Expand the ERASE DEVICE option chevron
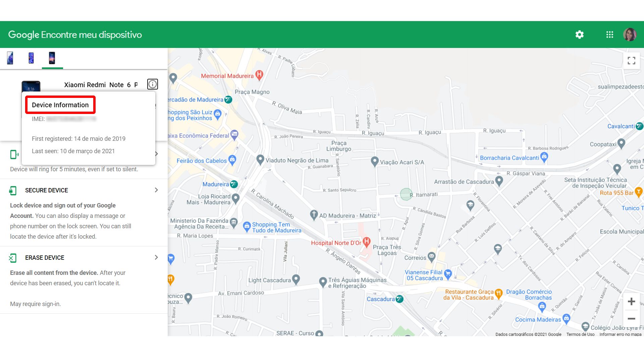The width and height of the screenshot is (644, 362). pyautogui.click(x=156, y=257)
